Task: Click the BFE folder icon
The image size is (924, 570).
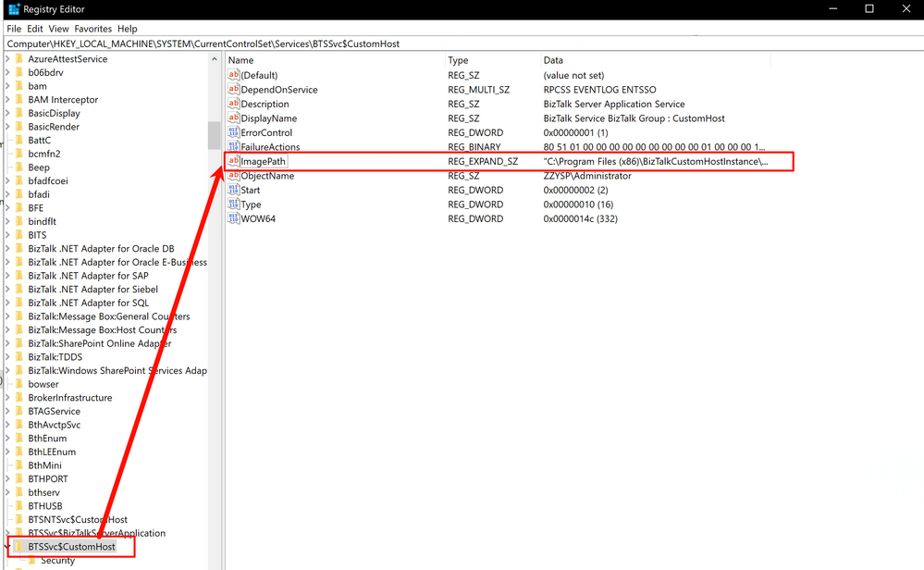Action: [19, 208]
